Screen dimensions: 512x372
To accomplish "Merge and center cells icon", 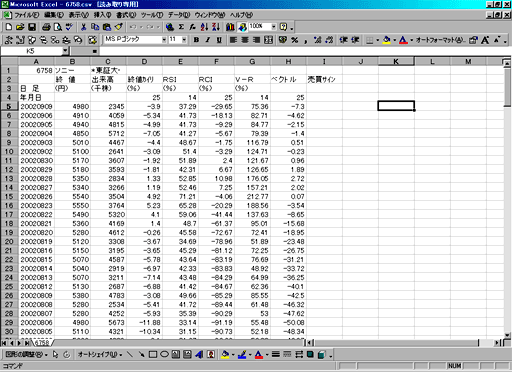I will click(x=268, y=40).
